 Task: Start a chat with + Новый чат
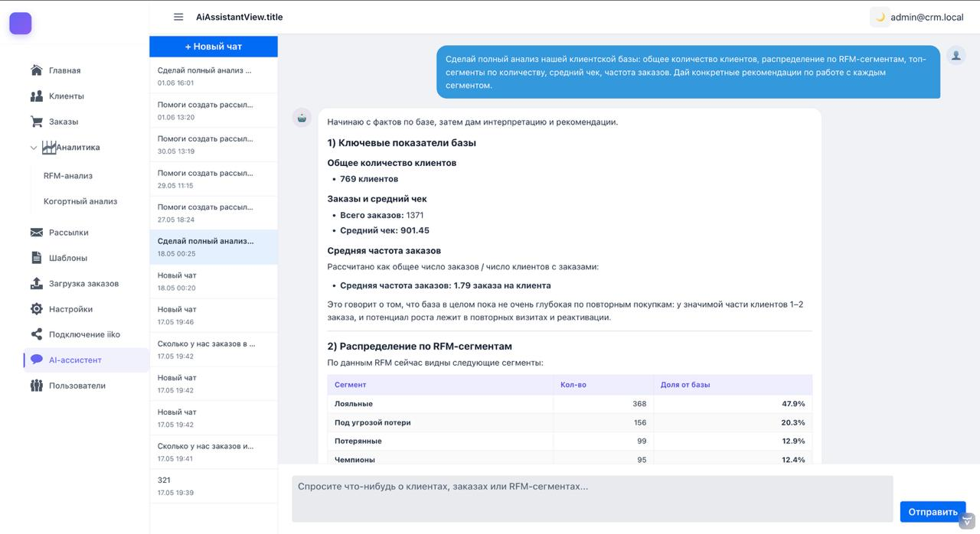click(214, 46)
